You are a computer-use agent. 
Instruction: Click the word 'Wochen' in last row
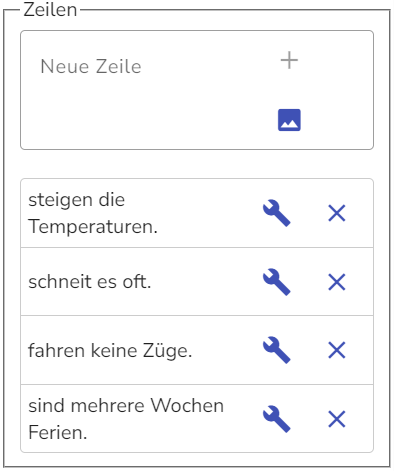(187, 405)
